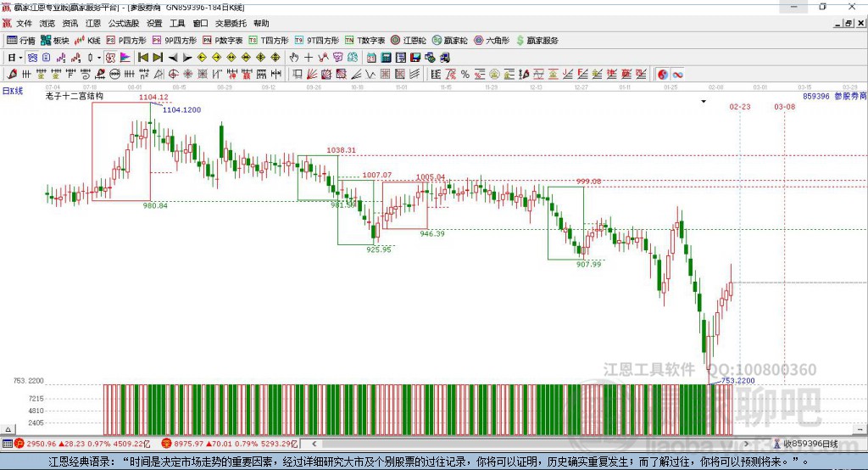Open the P四方形 square tool
Viewport: 868px width, 470px height.
pyautogui.click(x=126, y=41)
